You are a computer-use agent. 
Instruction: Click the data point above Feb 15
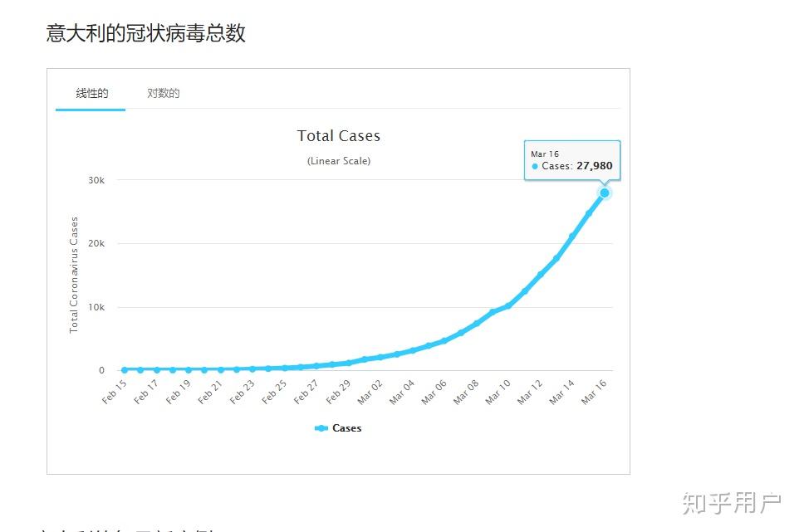pos(125,369)
